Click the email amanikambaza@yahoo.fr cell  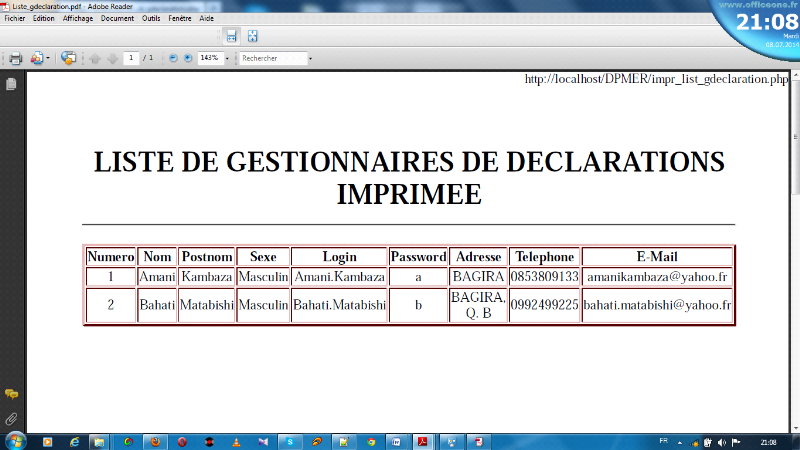657,277
